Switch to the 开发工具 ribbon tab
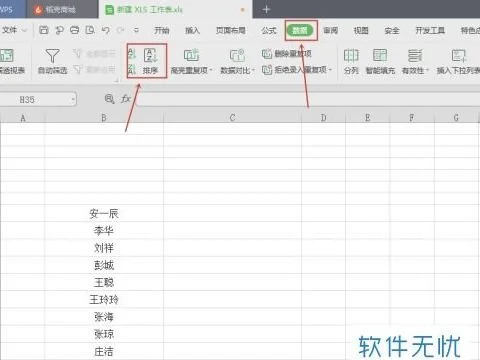 [430, 31]
